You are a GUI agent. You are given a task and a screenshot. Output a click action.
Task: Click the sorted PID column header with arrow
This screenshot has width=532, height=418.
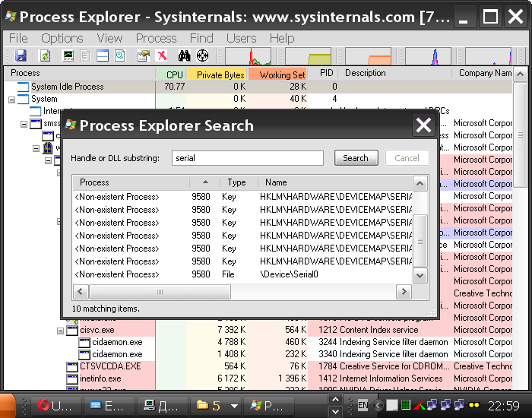coord(204,182)
